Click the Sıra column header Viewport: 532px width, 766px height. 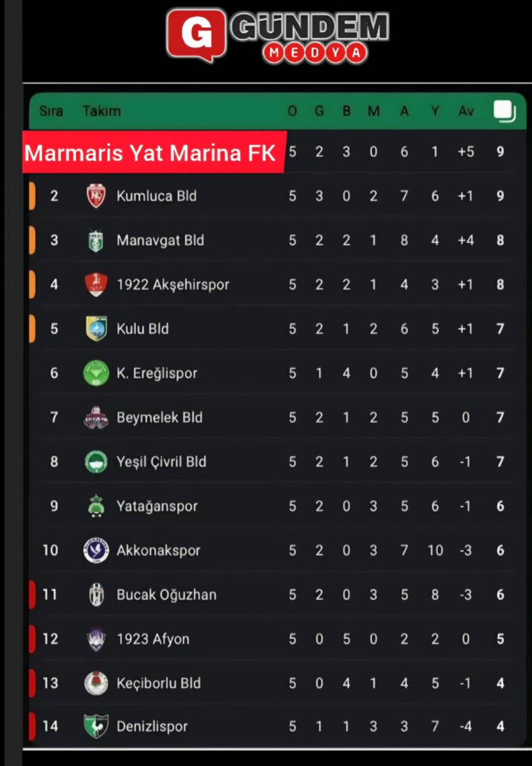[x=51, y=111]
